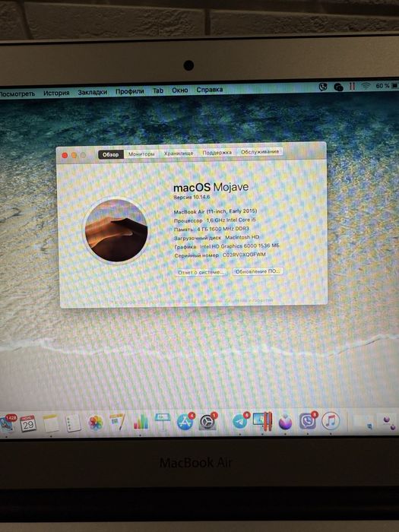Click the "MacBook Air (11-inch, Early 2015)" line
The width and height of the screenshot is (399, 532).
(215, 211)
